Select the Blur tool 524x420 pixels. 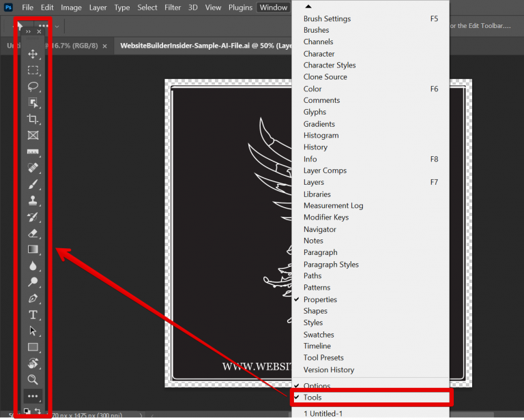(33, 266)
